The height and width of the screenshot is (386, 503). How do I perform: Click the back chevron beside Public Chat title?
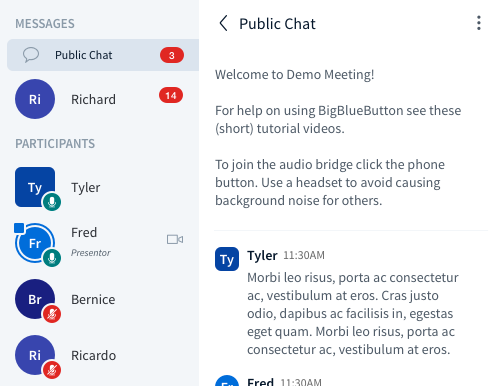pos(223,23)
